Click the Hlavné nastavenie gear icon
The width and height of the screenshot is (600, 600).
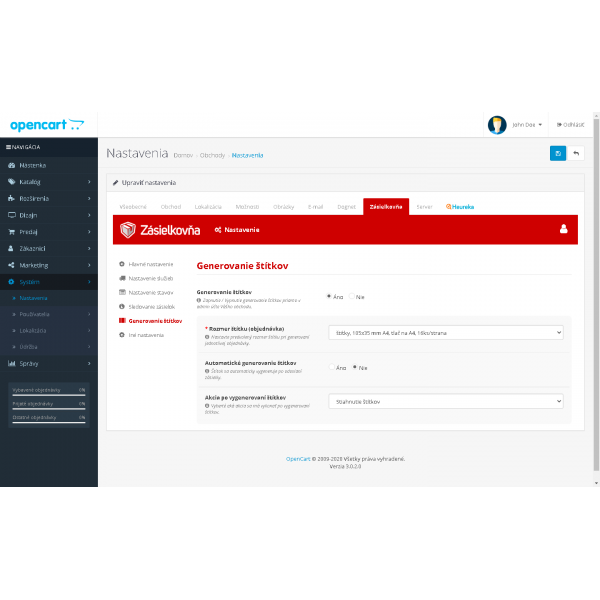(122, 264)
